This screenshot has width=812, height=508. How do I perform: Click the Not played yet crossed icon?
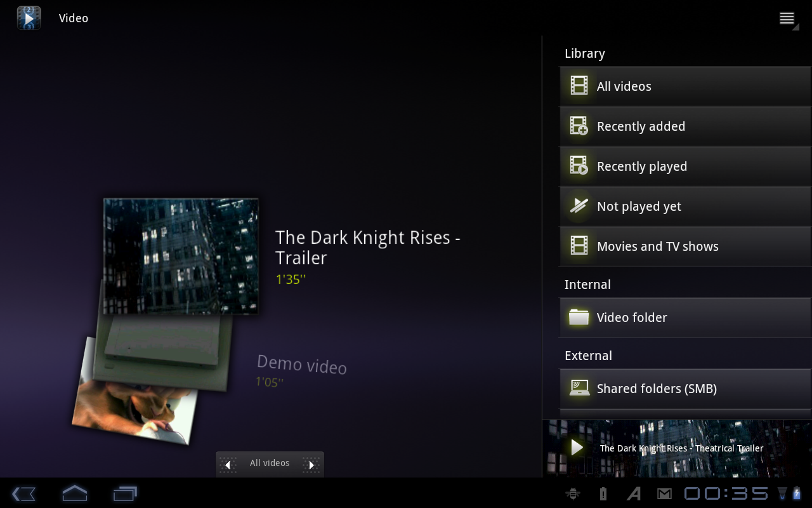579,206
